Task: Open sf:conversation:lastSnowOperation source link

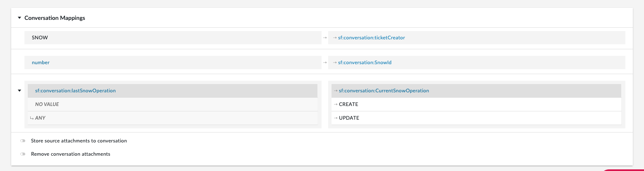Action: [x=75, y=91]
